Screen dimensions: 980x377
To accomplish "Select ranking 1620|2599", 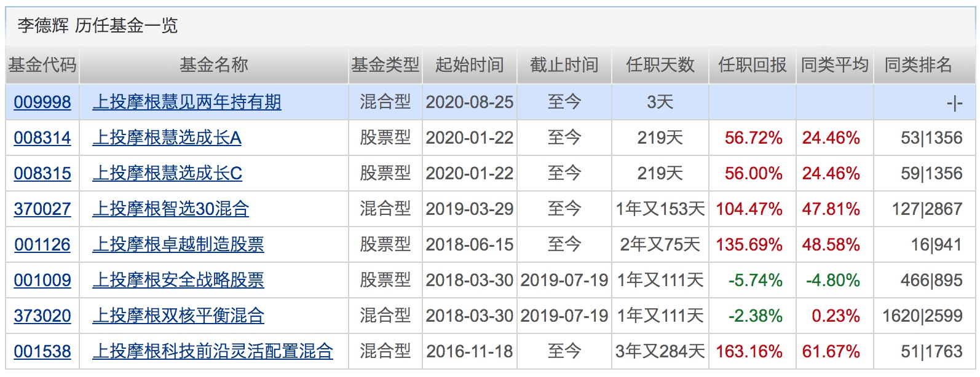I will [923, 316].
